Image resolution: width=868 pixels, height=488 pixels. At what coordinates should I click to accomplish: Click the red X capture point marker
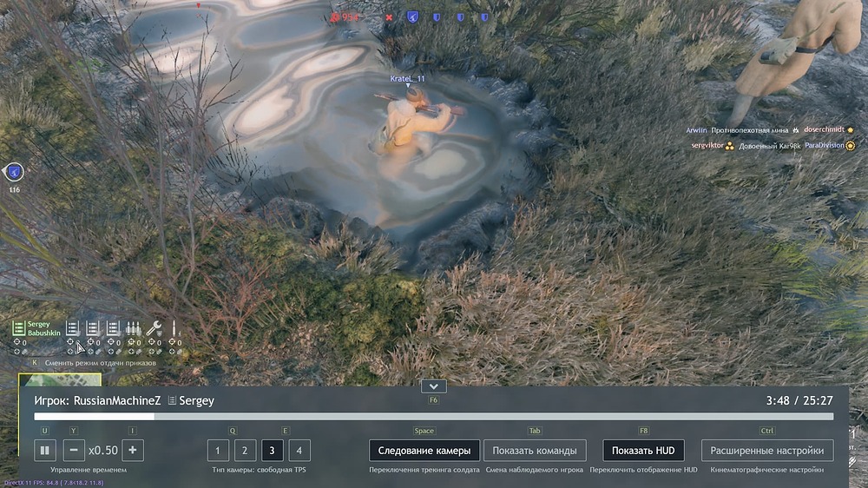[389, 17]
